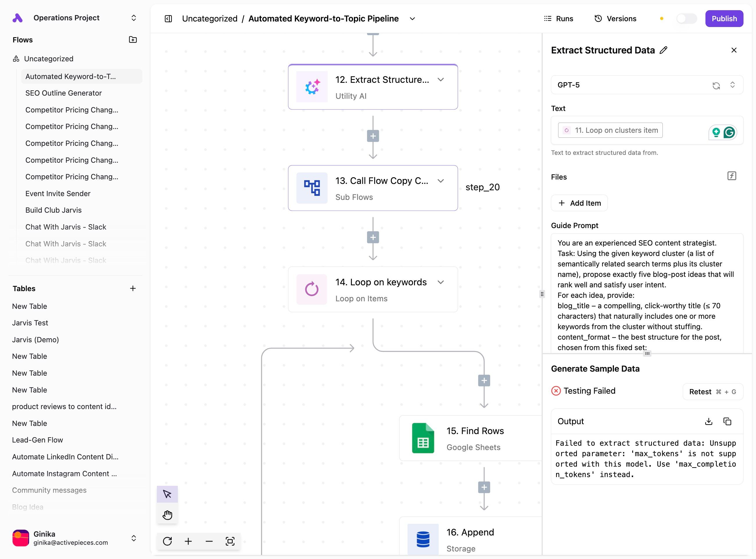This screenshot has width=756, height=559.
Task: Toggle the flow enable switch
Action: coord(686,19)
